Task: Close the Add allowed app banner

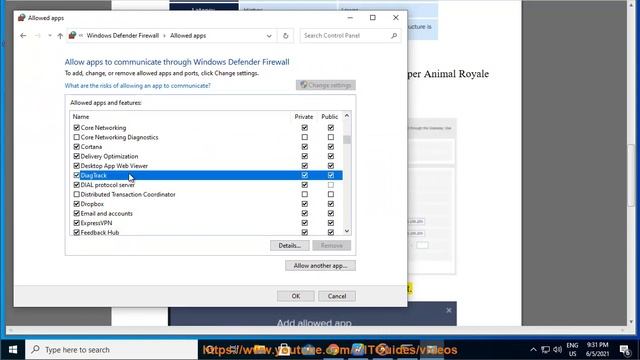Action: pyautogui.click(x=449, y=310)
